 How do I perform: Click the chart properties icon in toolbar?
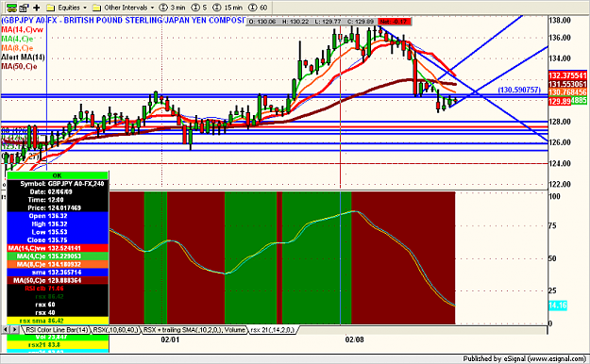[x=24, y=8]
